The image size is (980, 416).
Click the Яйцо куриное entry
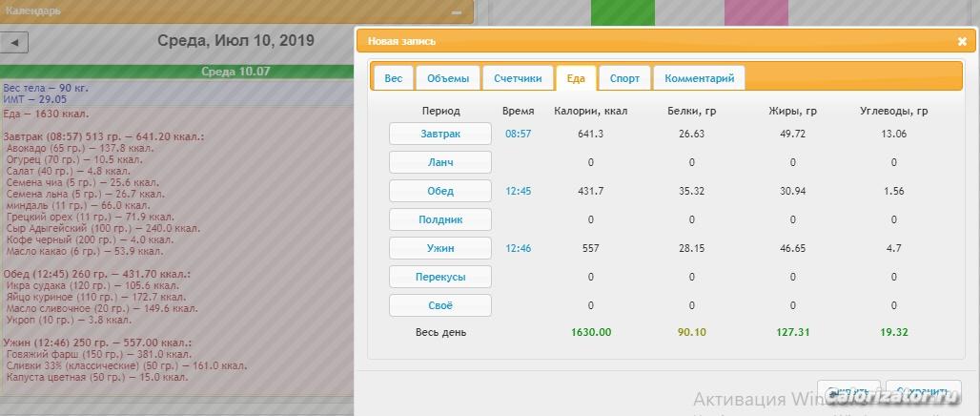[95, 297]
